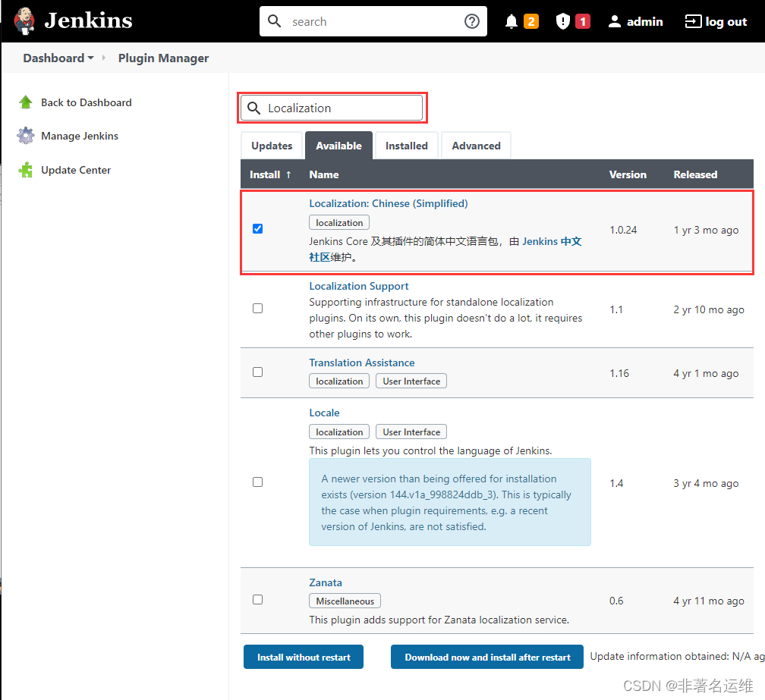Viewport: 765px width, 700px height.
Task: Follow the Jenkins 中文社区 link
Action: pos(552,241)
